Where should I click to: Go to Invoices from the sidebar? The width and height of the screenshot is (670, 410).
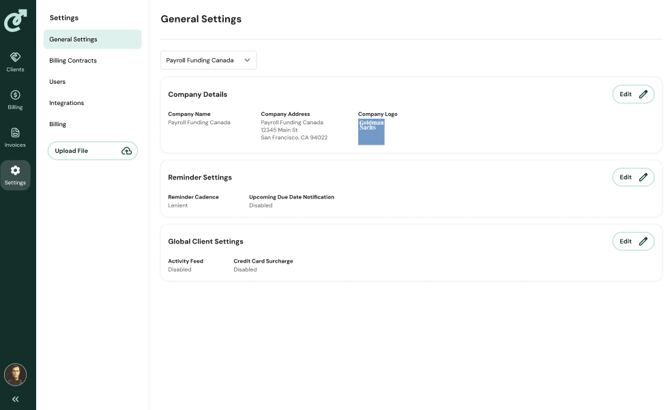pyautogui.click(x=15, y=137)
